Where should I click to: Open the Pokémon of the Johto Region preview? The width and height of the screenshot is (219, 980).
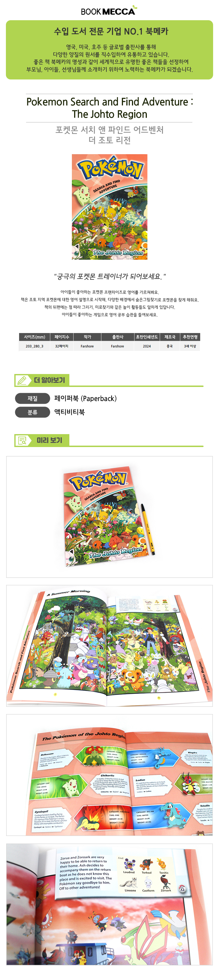pyautogui.click(x=109, y=775)
